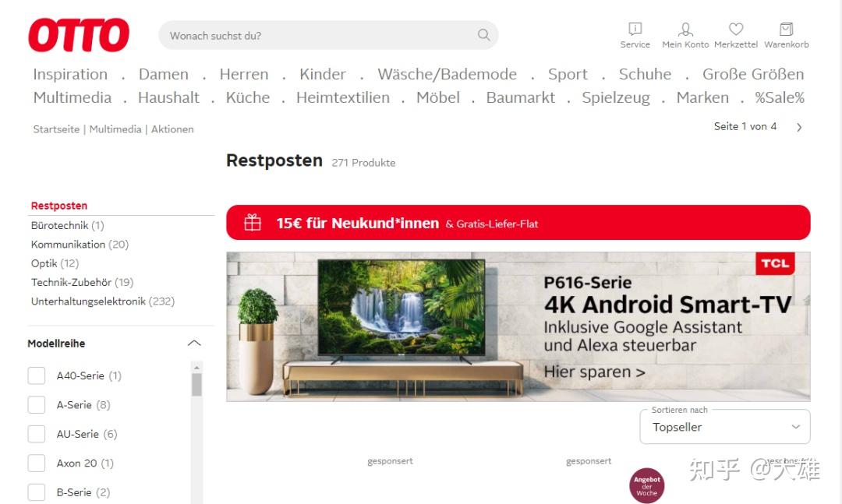This screenshot has height=504, width=842.
Task: Check the AU-Serie checkbox
Action: click(x=37, y=434)
